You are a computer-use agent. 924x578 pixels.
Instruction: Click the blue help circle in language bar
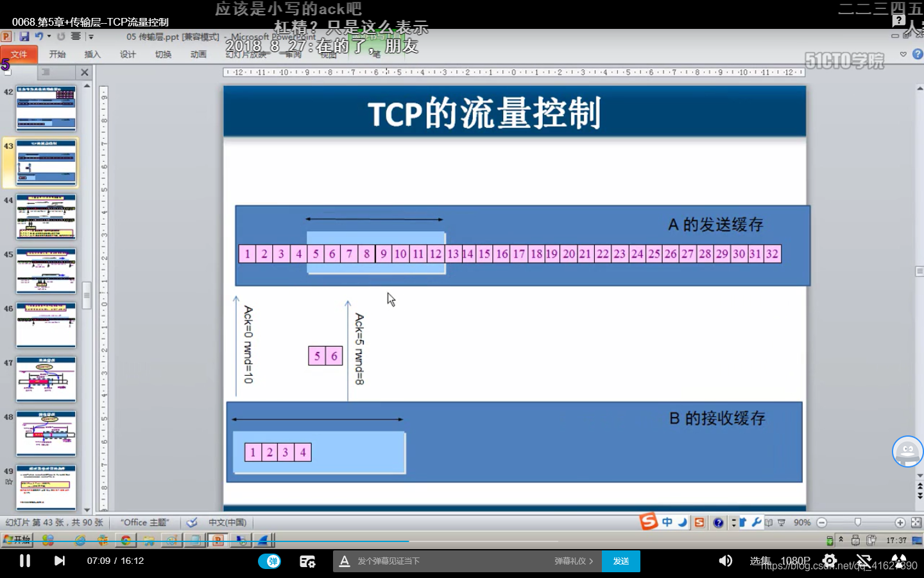pyautogui.click(x=719, y=522)
